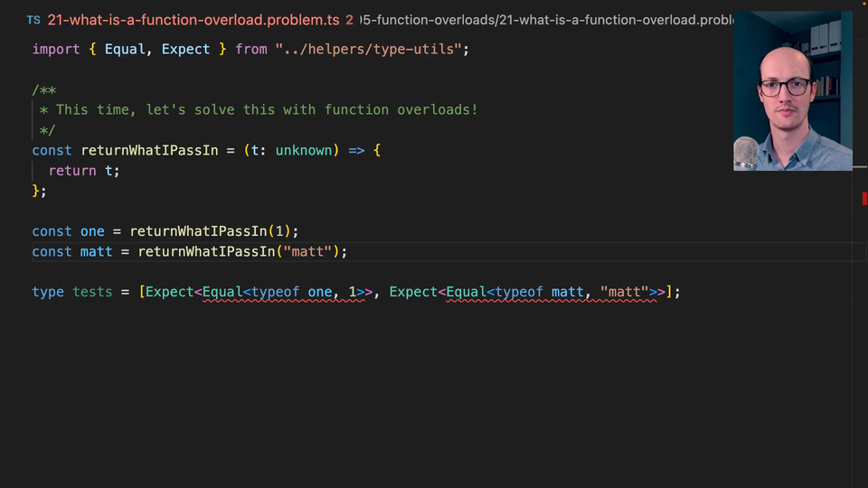The width and height of the screenshot is (868, 488).
Task: Place cursor on the Equal import name
Action: click(125, 49)
